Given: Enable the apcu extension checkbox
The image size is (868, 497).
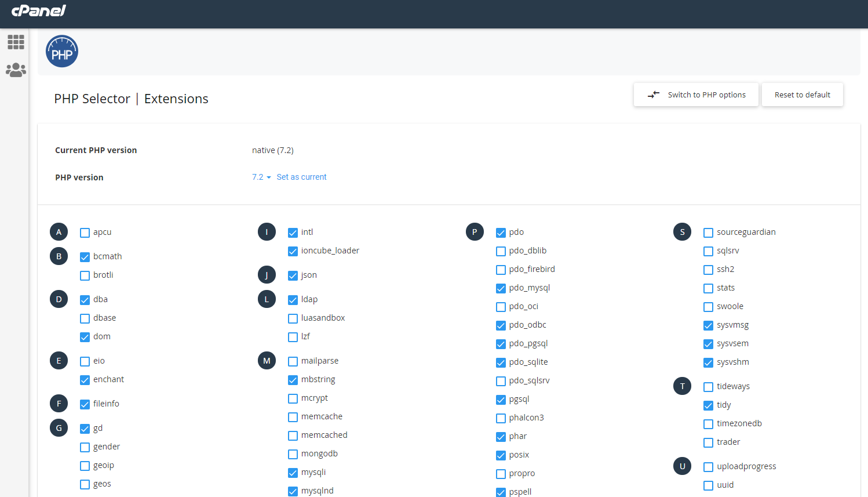Looking at the screenshot, I should click(x=83, y=232).
